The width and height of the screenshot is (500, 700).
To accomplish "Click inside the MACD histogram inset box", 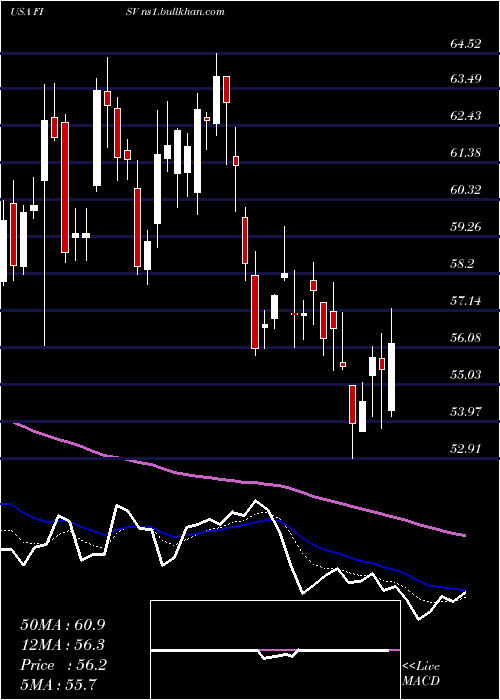I will 275,650.
